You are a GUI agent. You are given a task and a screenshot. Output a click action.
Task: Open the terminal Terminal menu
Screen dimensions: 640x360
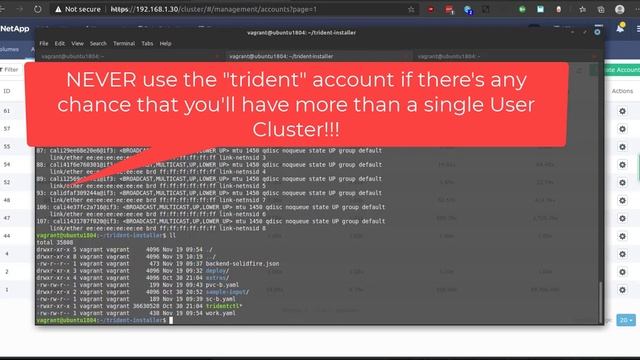[x=124, y=43]
